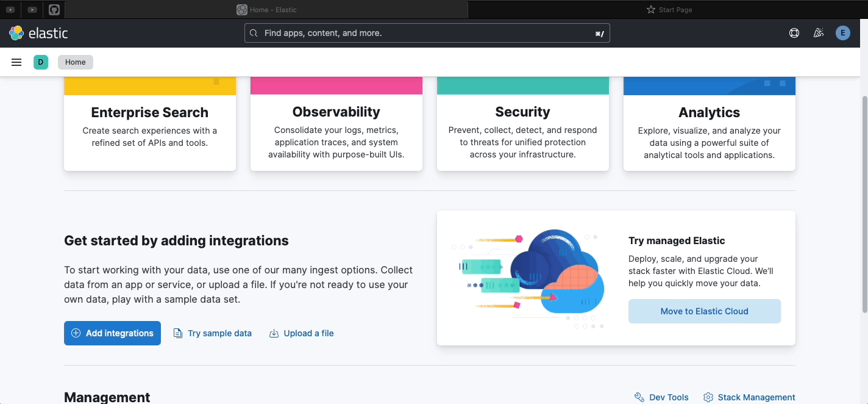This screenshot has width=868, height=404.
Task: Click the pinned GitHub browser tab
Action: tap(54, 10)
